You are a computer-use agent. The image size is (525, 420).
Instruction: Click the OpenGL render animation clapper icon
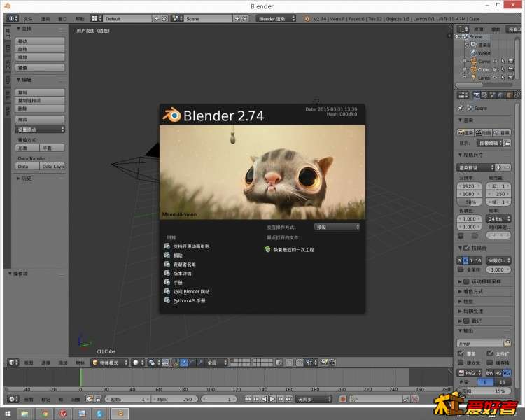[x=332, y=363]
